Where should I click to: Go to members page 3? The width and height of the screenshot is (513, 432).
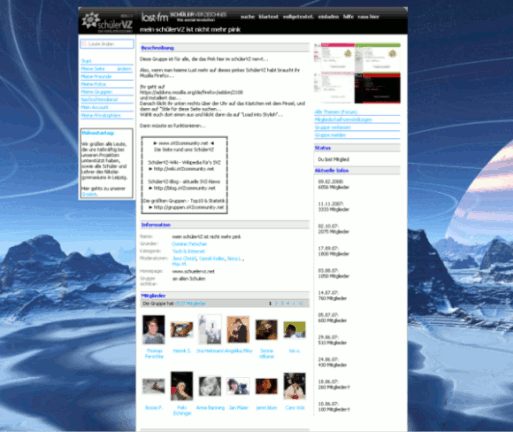click(x=282, y=303)
